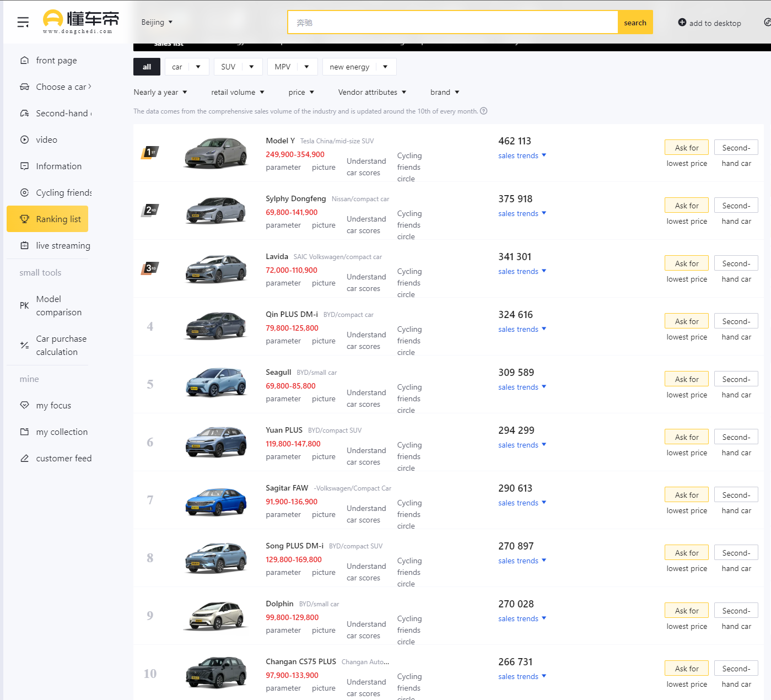Open the brand filter dropdown

445,92
